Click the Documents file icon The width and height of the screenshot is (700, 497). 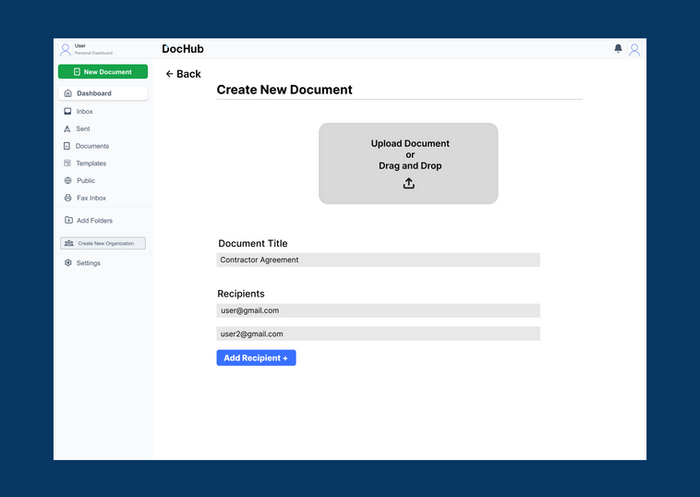(67, 146)
